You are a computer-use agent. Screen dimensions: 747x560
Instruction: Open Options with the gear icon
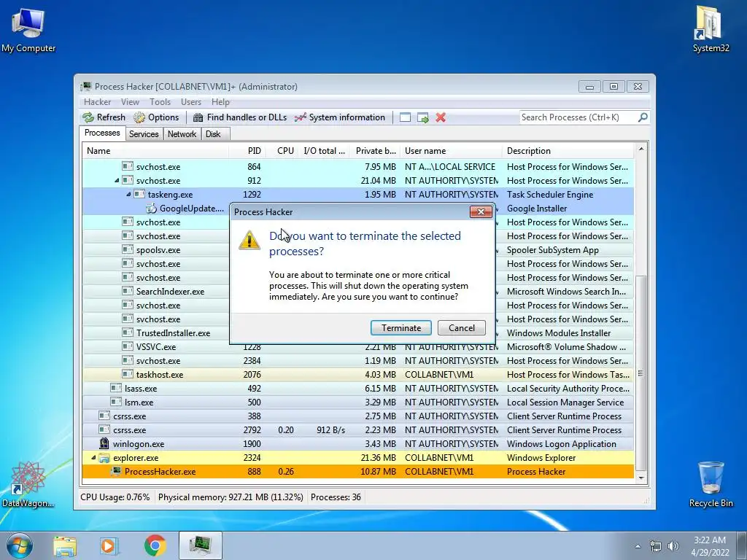pyautogui.click(x=139, y=117)
